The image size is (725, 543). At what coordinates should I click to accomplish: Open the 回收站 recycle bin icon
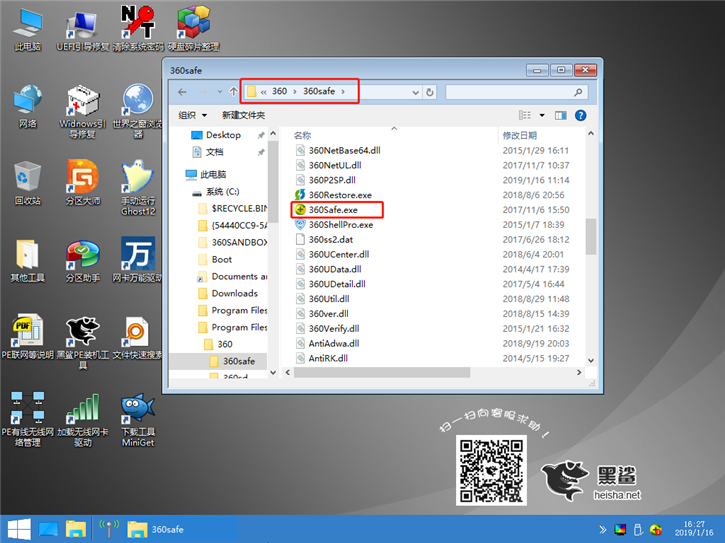click(x=27, y=178)
